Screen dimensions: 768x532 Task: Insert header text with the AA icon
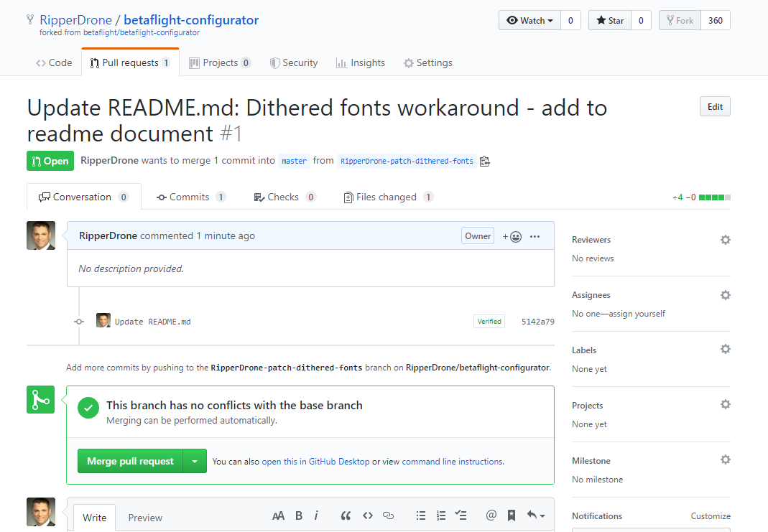[x=278, y=515]
